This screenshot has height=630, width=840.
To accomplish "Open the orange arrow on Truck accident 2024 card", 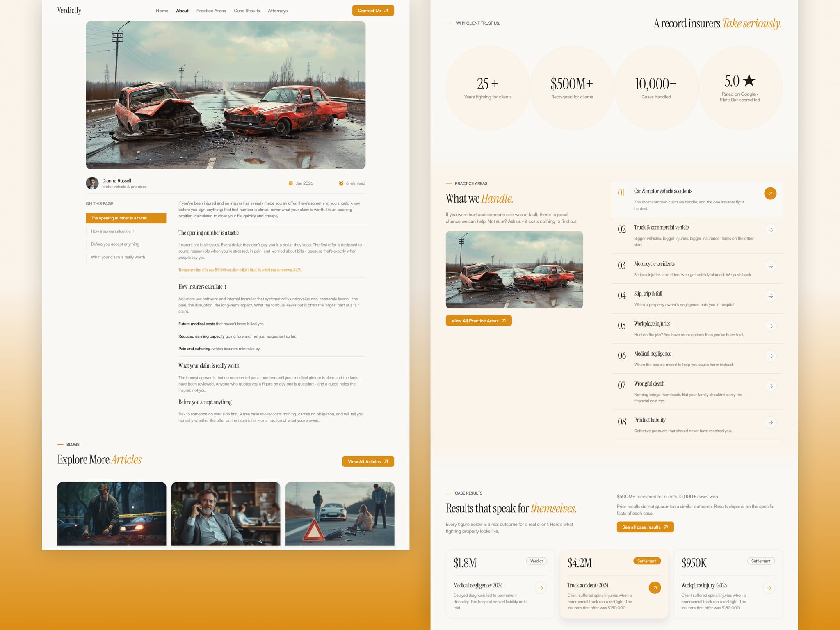I will tap(655, 588).
